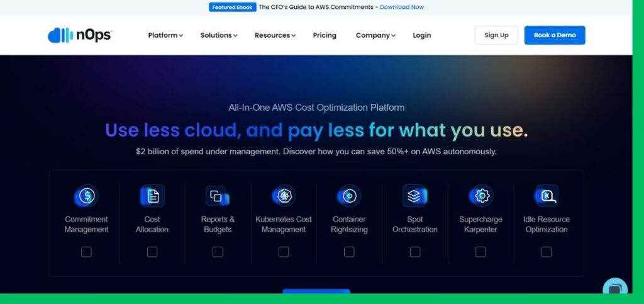
Task: Click the Spot Orchestration label
Action: tap(415, 224)
